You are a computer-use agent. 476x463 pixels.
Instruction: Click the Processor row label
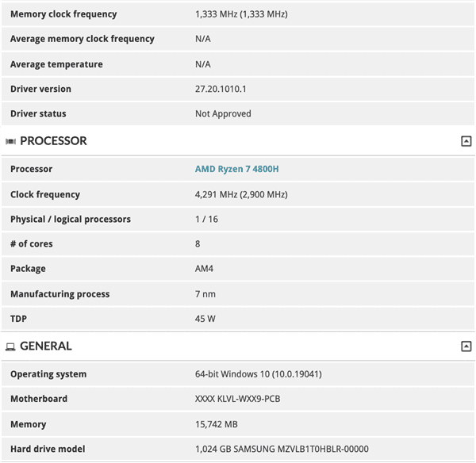coord(31,169)
